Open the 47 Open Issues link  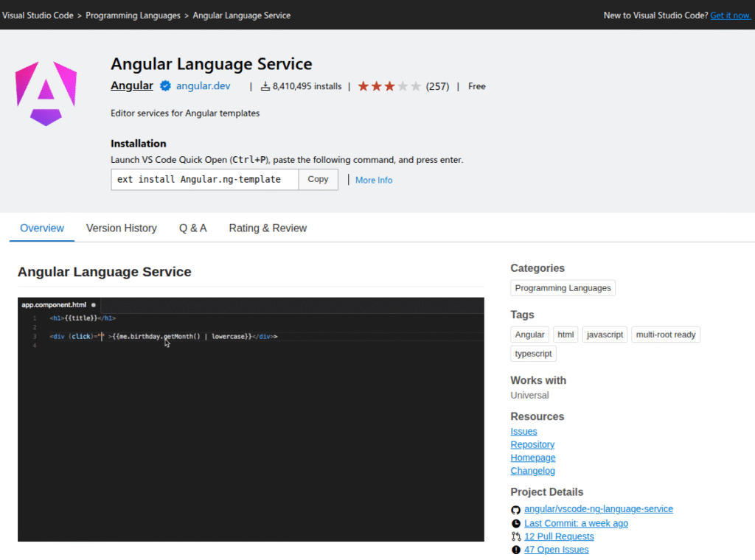556,550
